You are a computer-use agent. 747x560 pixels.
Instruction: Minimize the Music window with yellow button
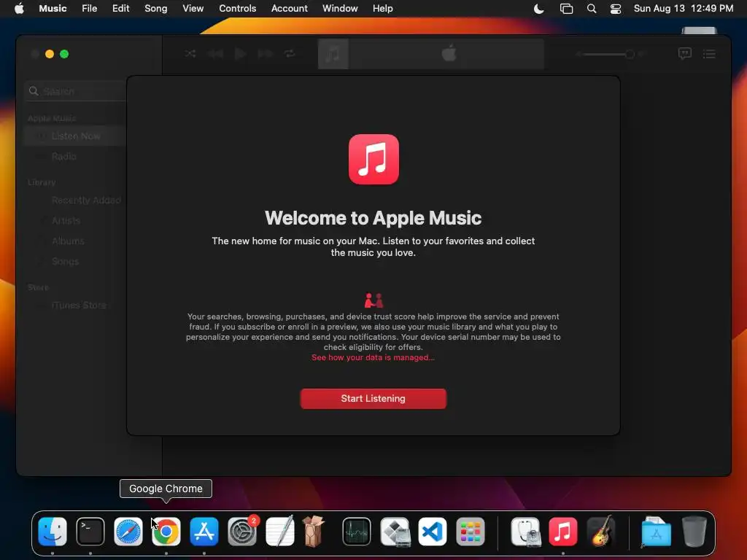tap(50, 54)
